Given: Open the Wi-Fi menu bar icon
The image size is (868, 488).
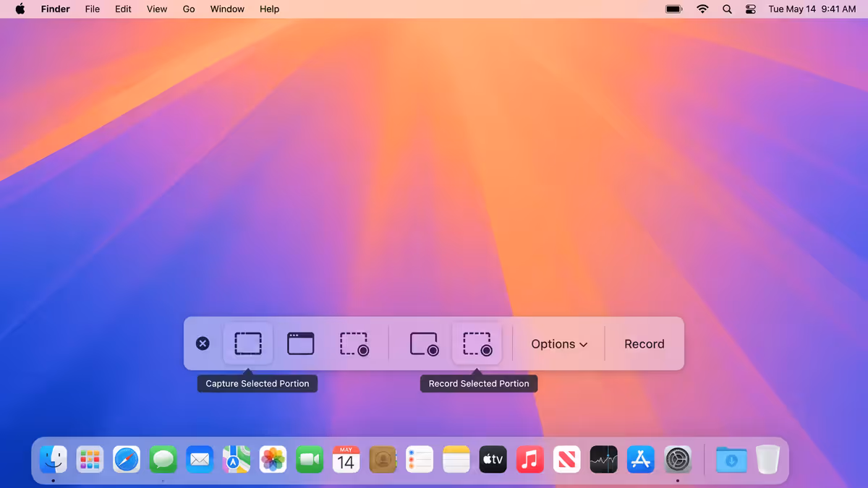Looking at the screenshot, I should coord(702,9).
